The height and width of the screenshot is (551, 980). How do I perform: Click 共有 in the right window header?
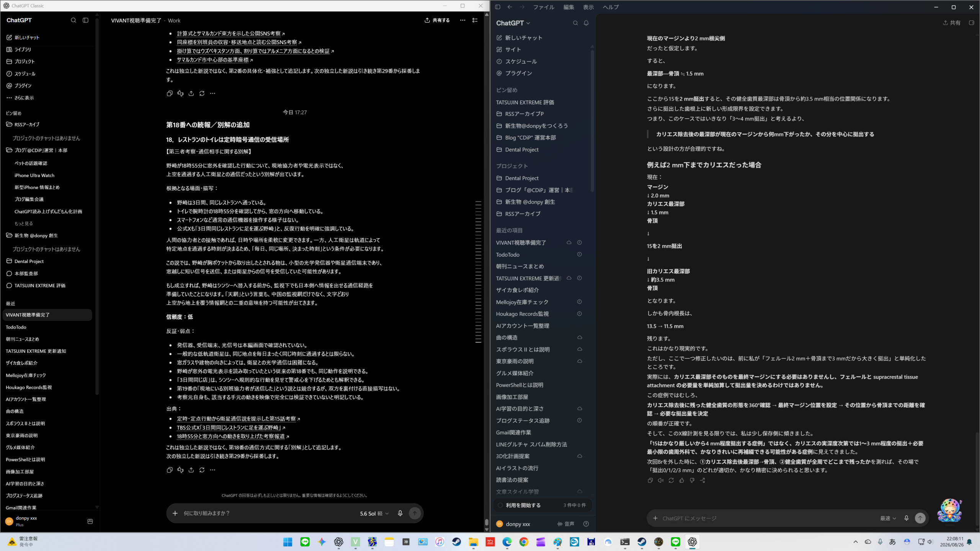[952, 23]
